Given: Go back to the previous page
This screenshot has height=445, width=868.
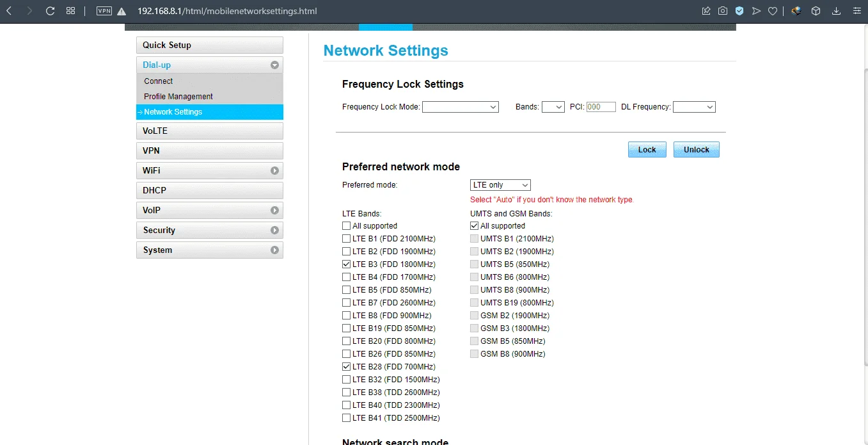Looking at the screenshot, I should [x=9, y=11].
